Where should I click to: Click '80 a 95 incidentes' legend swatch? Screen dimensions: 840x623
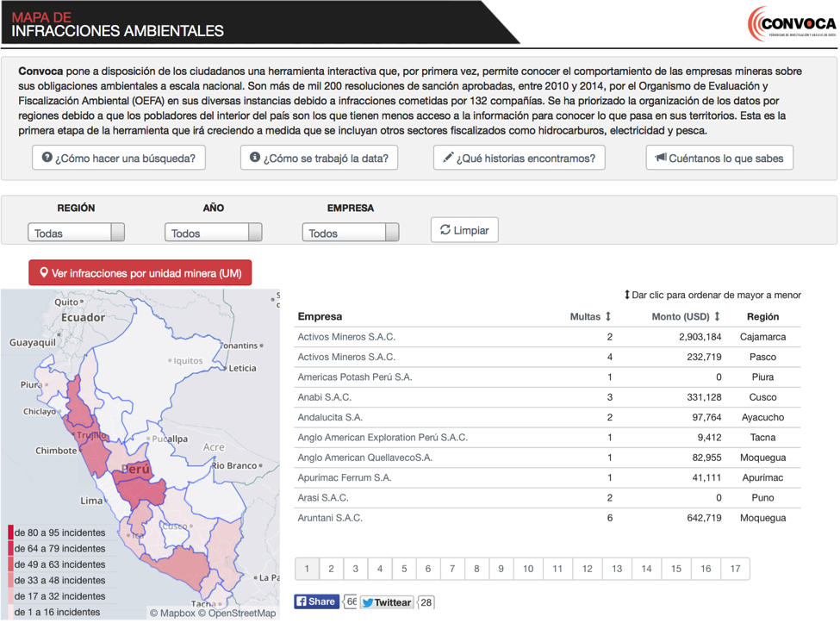point(11,533)
